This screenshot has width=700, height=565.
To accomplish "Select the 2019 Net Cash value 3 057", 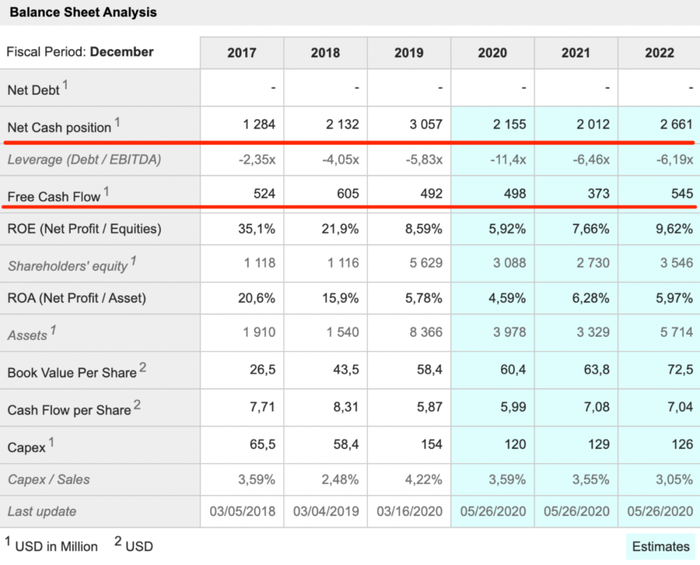I will pyautogui.click(x=425, y=124).
